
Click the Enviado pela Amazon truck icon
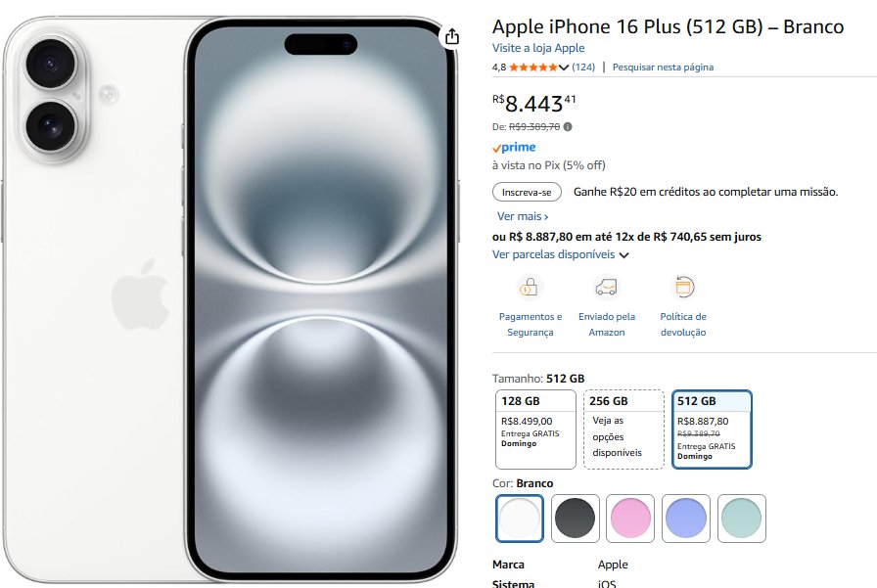[x=606, y=288]
